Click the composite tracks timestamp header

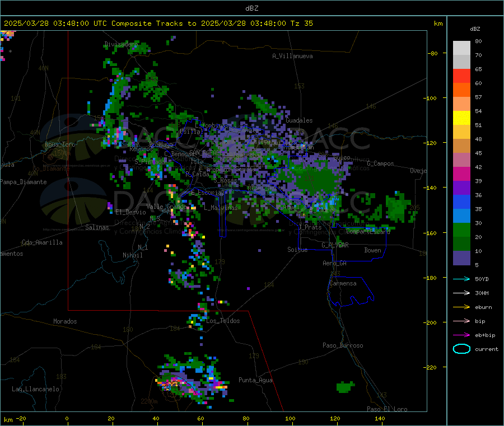click(x=158, y=24)
